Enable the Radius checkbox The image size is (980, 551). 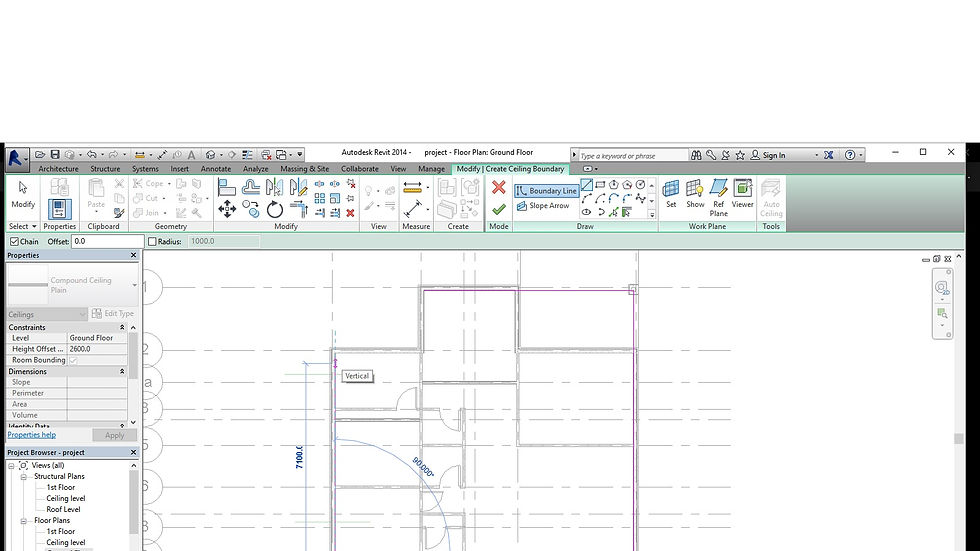click(152, 242)
